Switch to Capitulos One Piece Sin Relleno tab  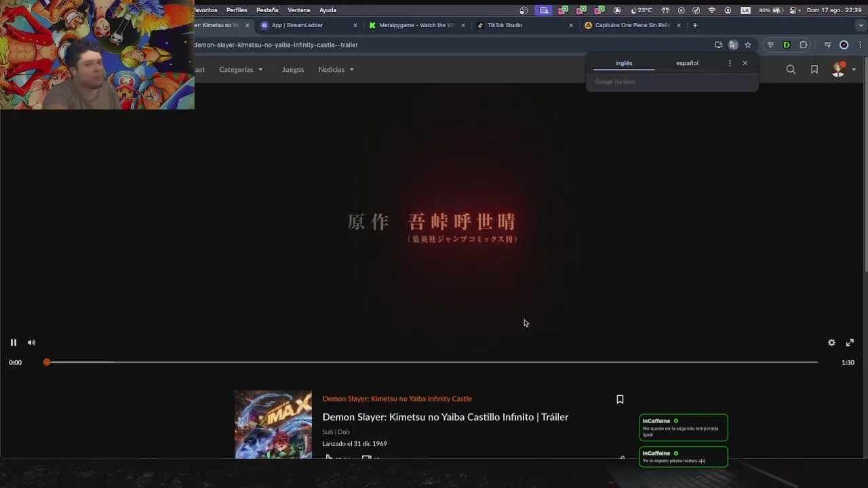(x=632, y=25)
